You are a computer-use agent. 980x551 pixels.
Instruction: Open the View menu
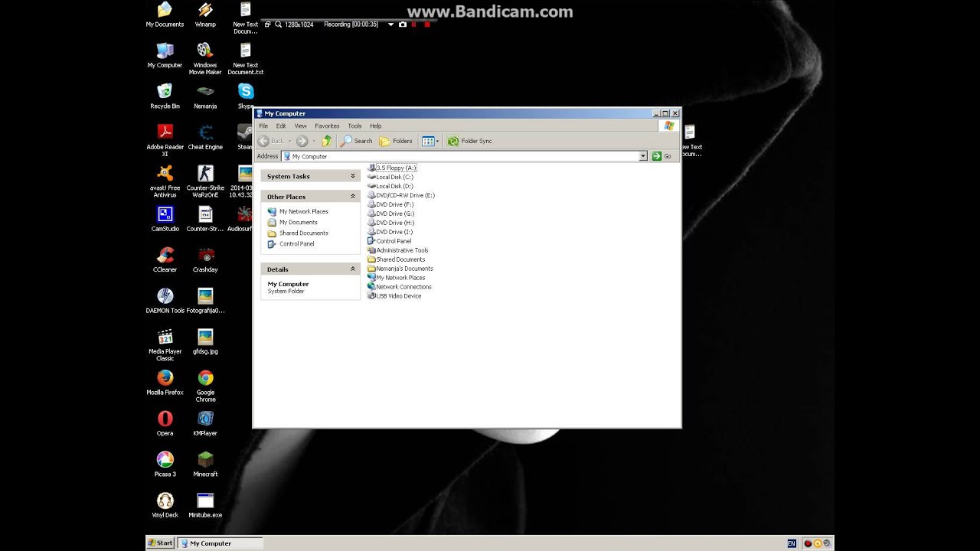click(x=300, y=126)
